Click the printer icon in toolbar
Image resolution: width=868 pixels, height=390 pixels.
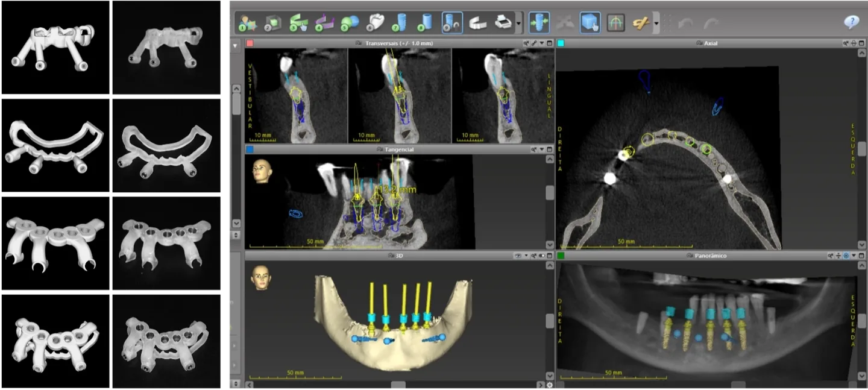(503, 22)
